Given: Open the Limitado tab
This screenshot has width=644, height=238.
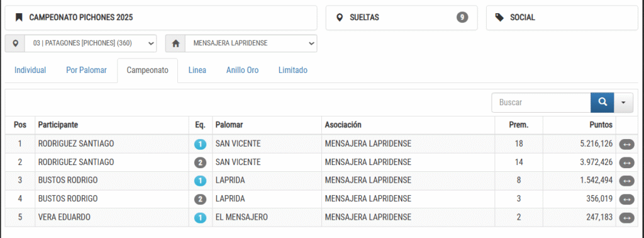Looking at the screenshot, I should tap(293, 71).
